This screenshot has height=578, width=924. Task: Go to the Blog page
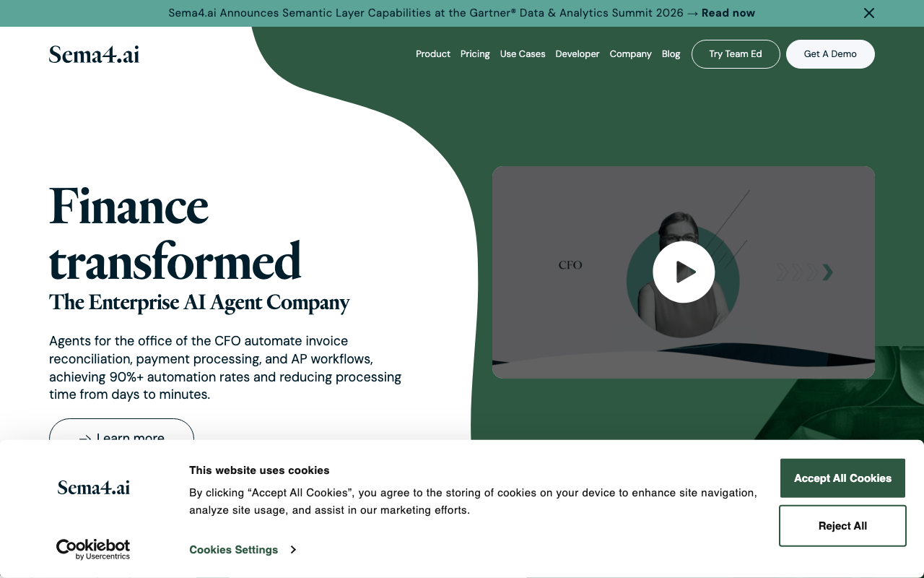[671, 54]
